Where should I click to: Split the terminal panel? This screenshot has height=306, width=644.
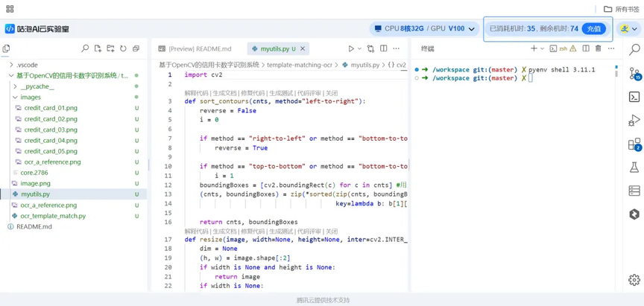click(x=586, y=48)
